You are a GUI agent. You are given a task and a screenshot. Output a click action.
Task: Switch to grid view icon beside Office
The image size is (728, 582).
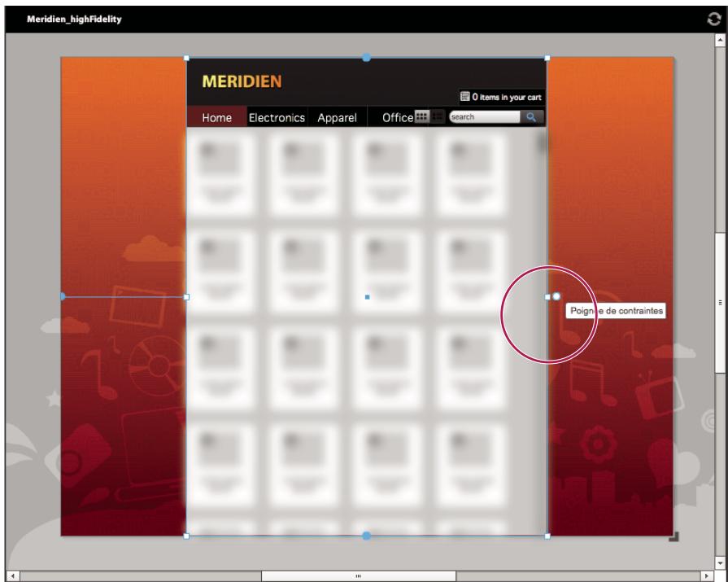point(421,116)
